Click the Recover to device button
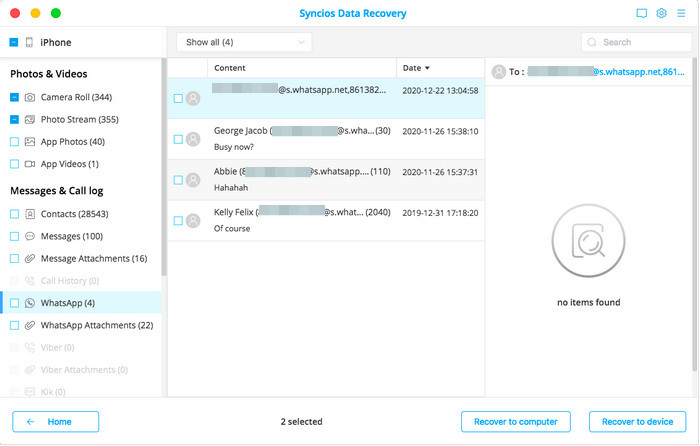Viewport: 700px width, 446px height. [x=637, y=422]
